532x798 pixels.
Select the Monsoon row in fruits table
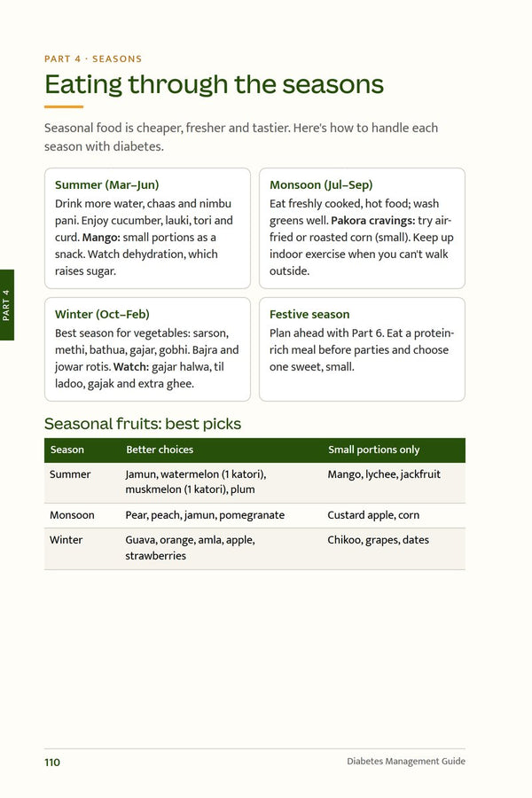click(x=254, y=515)
